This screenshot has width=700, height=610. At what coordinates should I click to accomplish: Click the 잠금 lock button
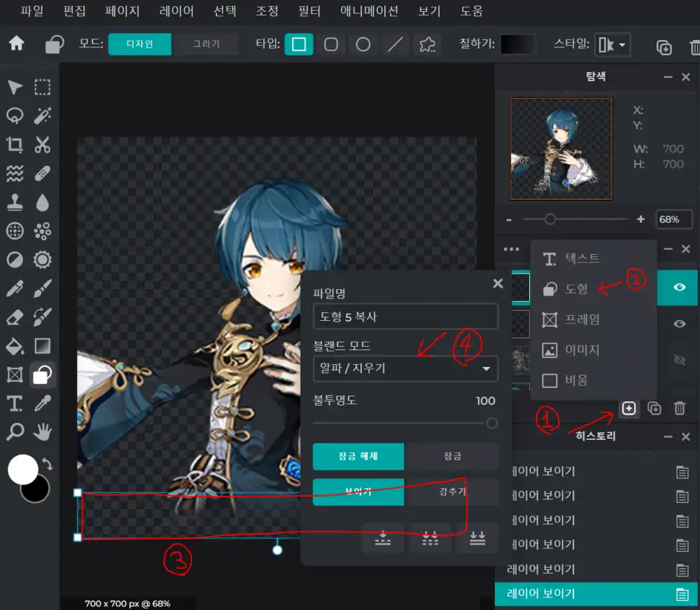pyautogui.click(x=452, y=456)
